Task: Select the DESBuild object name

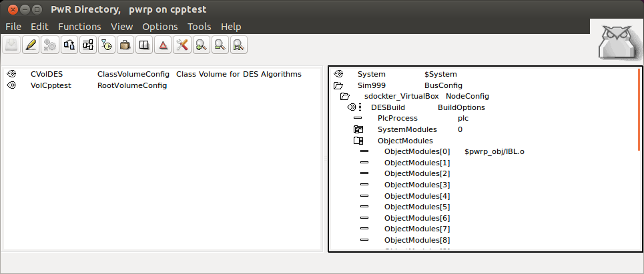Action: coord(388,107)
